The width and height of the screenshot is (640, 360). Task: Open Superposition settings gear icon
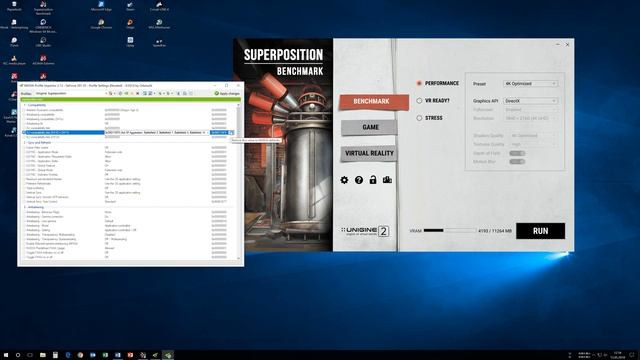tap(344, 180)
